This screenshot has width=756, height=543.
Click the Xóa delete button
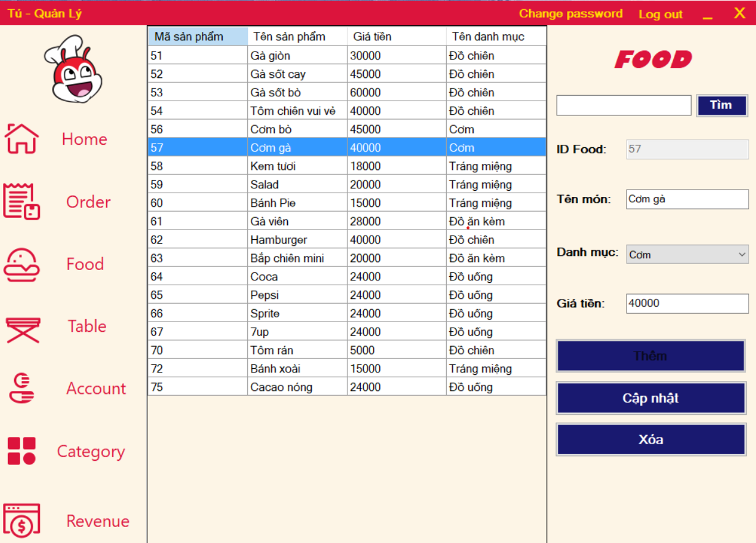point(650,439)
